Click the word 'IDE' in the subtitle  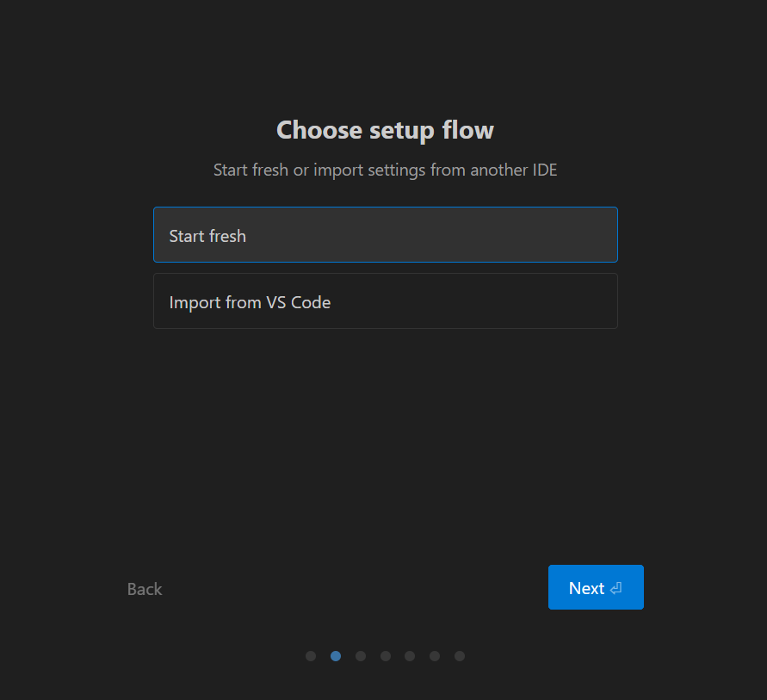point(544,170)
